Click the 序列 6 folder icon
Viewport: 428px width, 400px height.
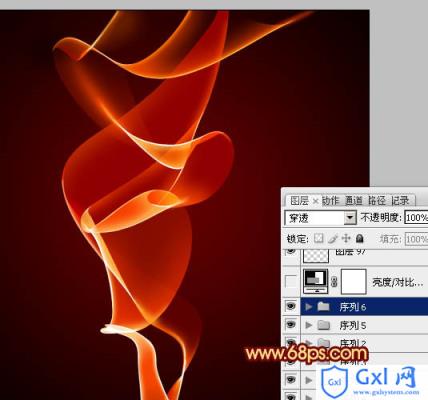[323, 306]
